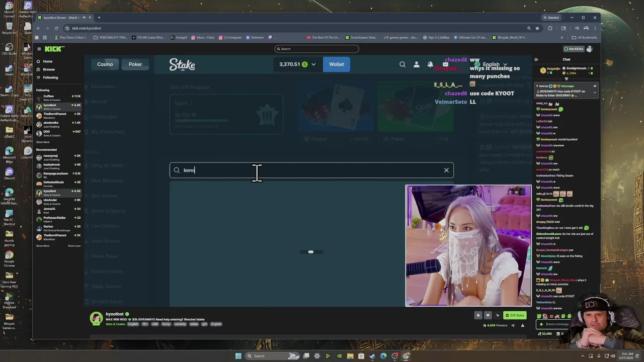Open PERSONALITY TRAI... bookmark folder
This screenshot has width=644, height=362.
coord(110,37)
